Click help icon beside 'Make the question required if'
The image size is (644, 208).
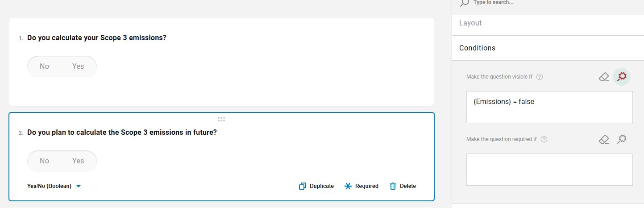click(544, 139)
